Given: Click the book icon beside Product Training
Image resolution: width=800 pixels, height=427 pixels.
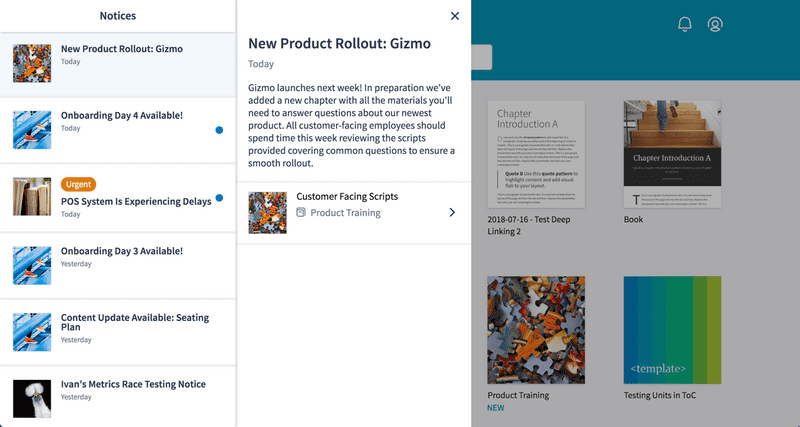Looking at the screenshot, I should tap(301, 212).
